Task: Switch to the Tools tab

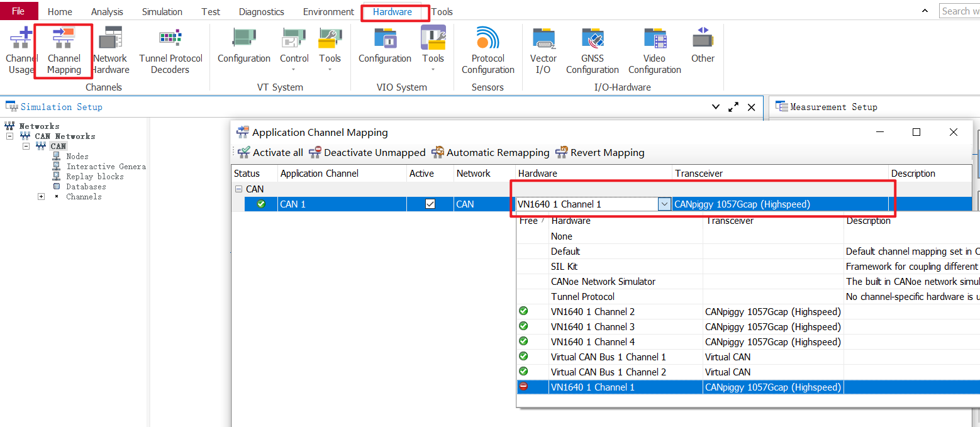Action: [442, 11]
